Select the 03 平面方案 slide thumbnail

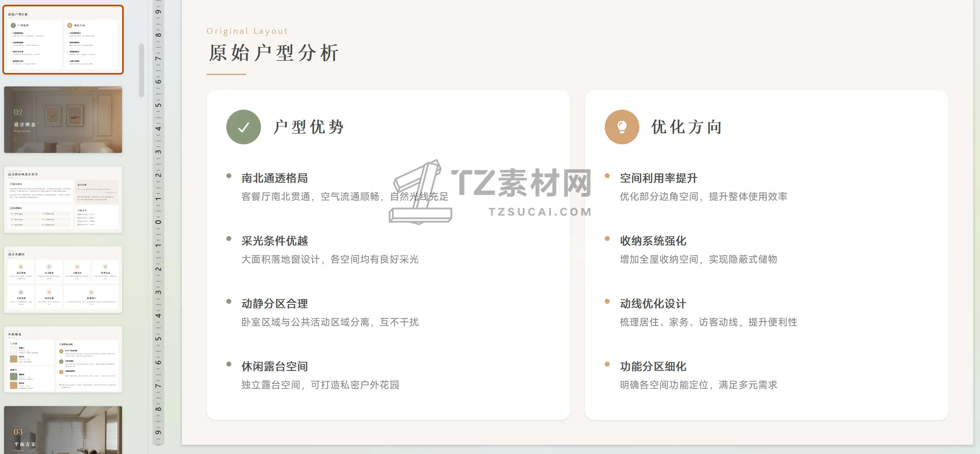click(63, 430)
